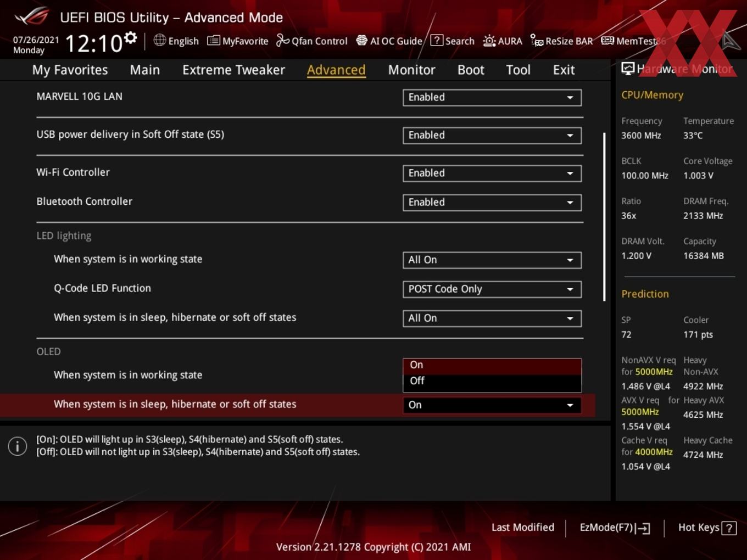
Task: Click the 16384 MB capacity value
Action: tap(704, 256)
